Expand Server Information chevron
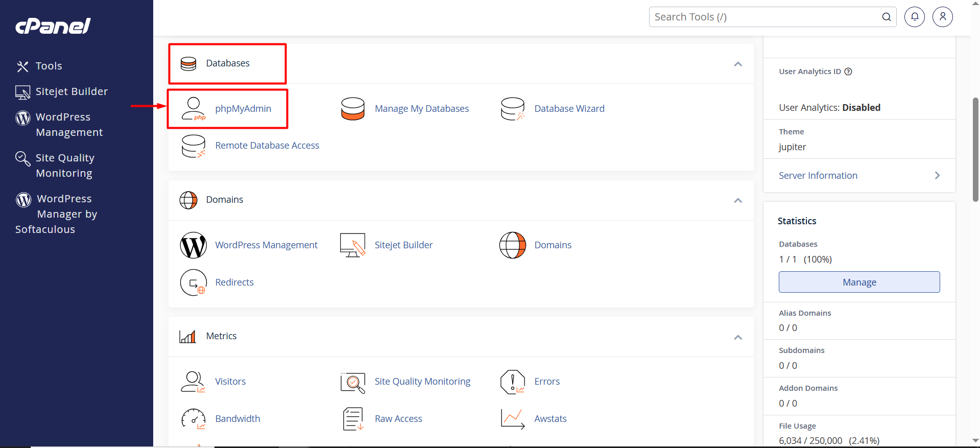This screenshot has height=448, width=980. point(937,176)
